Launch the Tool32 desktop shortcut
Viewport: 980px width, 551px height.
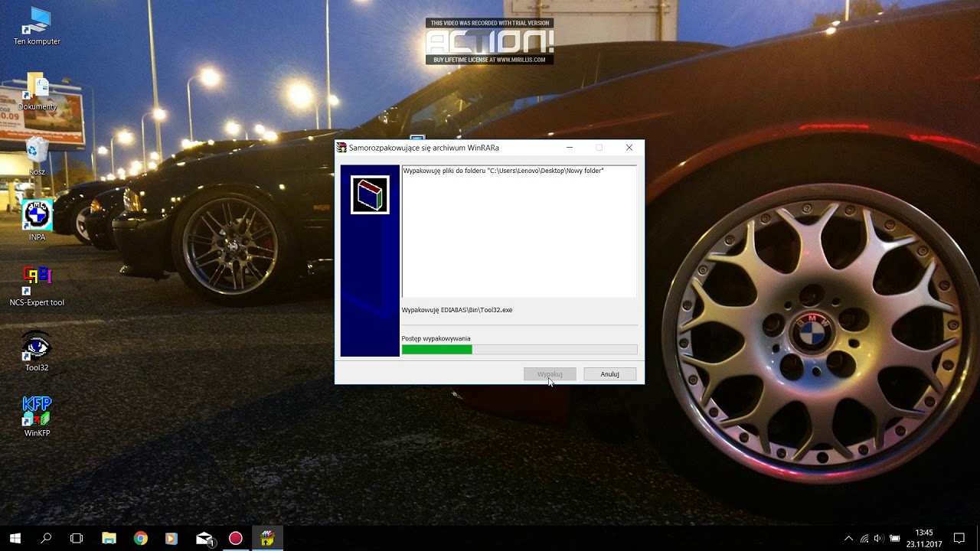[37, 352]
